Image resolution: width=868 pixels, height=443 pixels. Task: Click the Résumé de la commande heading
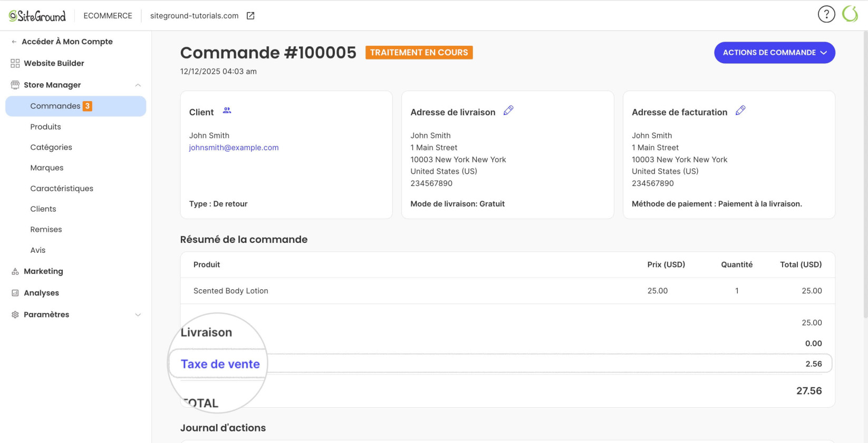click(244, 239)
